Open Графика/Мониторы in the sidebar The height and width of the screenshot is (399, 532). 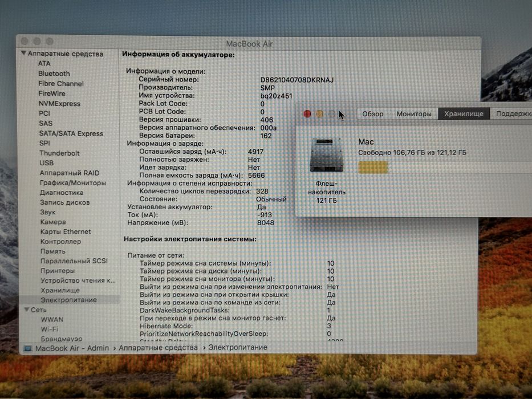pos(72,182)
